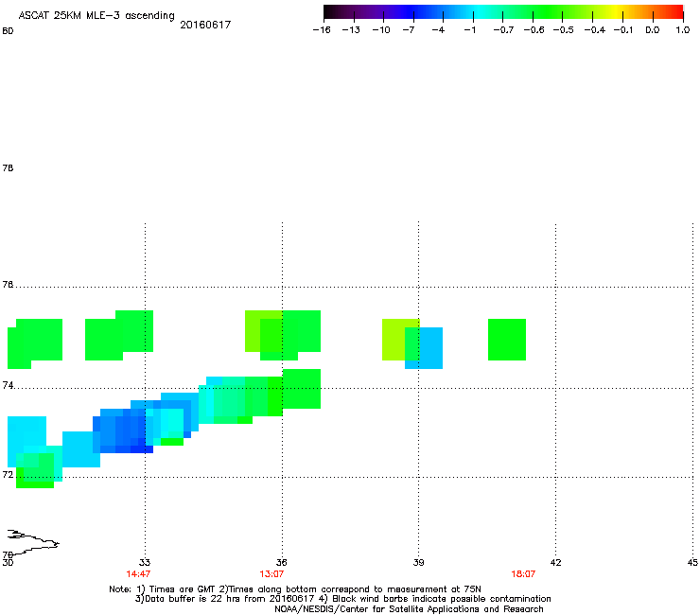Click the "36" longitude axis label
This screenshot has width=700, height=615.
click(281, 562)
